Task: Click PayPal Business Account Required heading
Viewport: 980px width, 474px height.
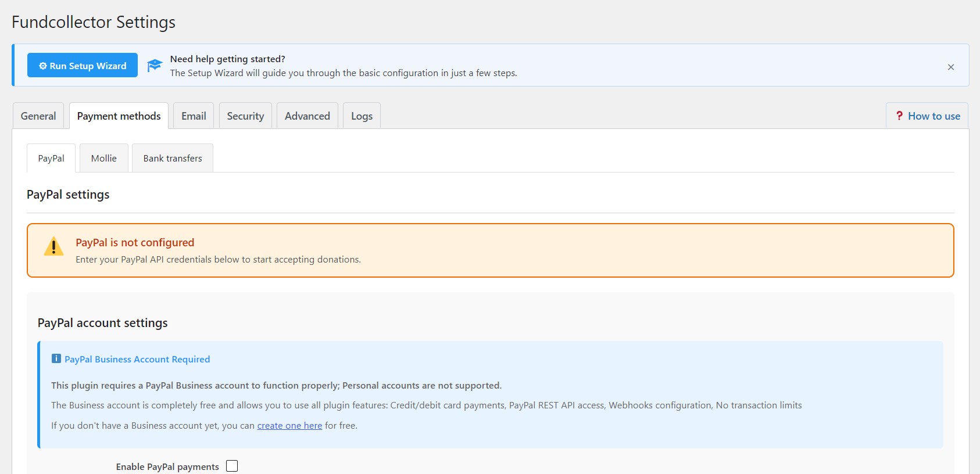Action: (137, 360)
